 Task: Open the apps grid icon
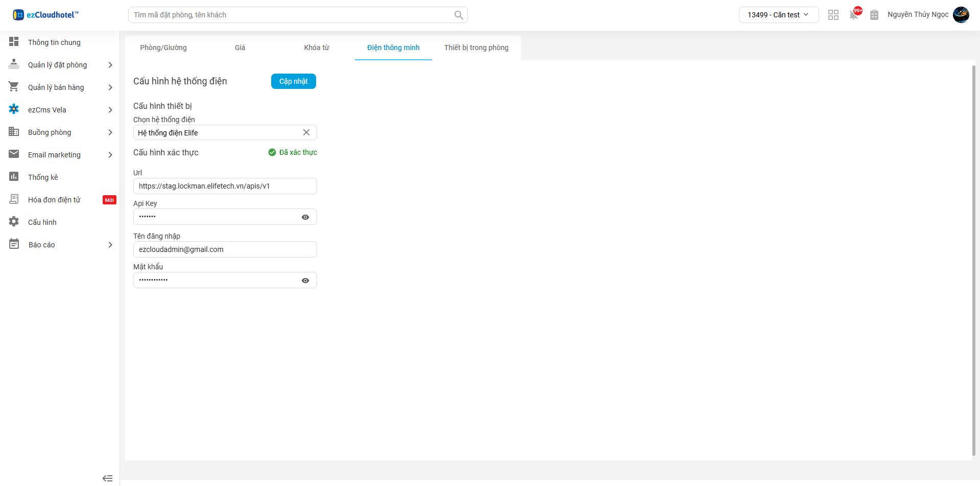[833, 15]
